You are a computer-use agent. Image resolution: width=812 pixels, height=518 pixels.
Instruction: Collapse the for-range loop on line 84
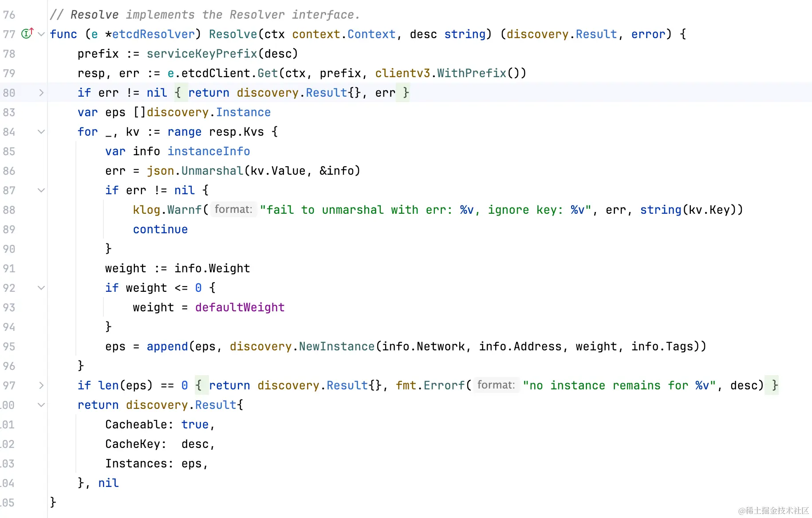tap(41, 132)
